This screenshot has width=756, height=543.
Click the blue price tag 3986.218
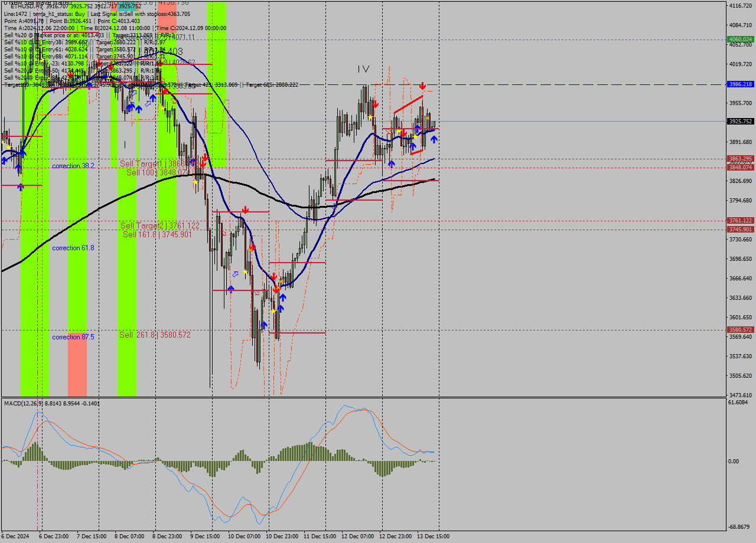pos(741,84)
